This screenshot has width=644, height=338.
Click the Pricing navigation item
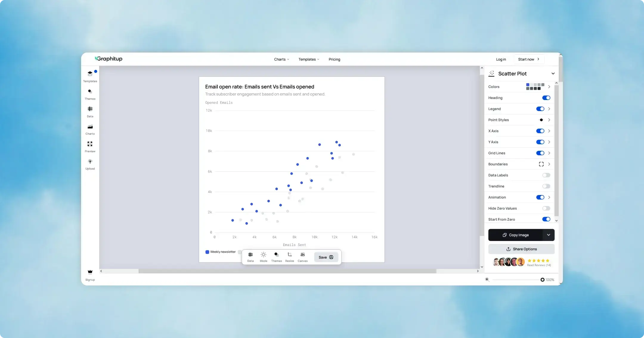click(334, 59)
